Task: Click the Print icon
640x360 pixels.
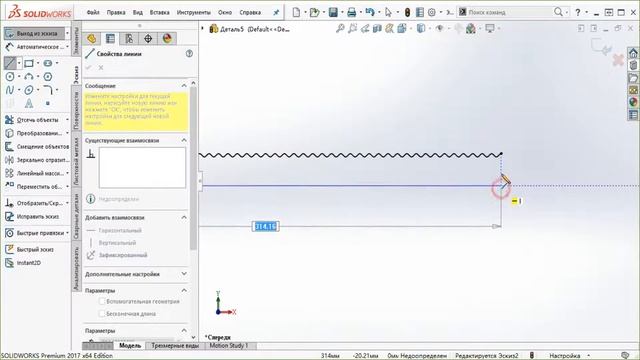Action: [x=351, y=12]
